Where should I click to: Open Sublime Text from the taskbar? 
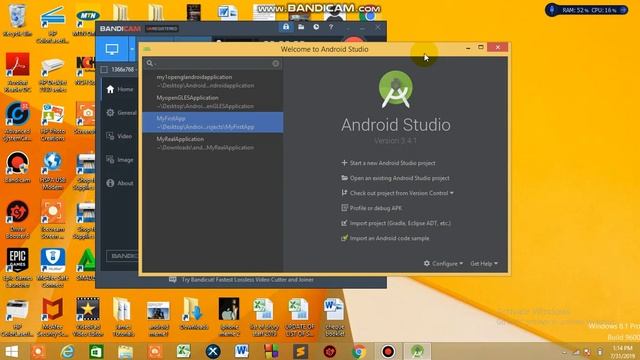click(x=300, y=351)
